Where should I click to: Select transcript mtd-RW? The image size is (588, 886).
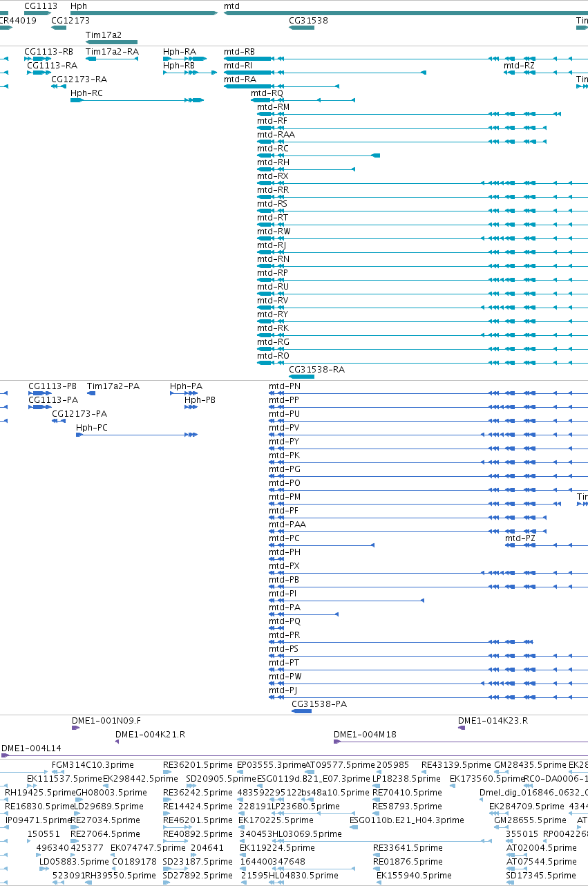tap(274, 232)
